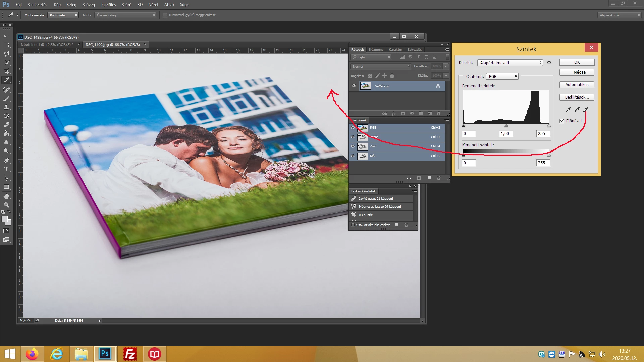Open FileZilla from the taskbar
Screen dimensions: 644x362
coord(130,354)
